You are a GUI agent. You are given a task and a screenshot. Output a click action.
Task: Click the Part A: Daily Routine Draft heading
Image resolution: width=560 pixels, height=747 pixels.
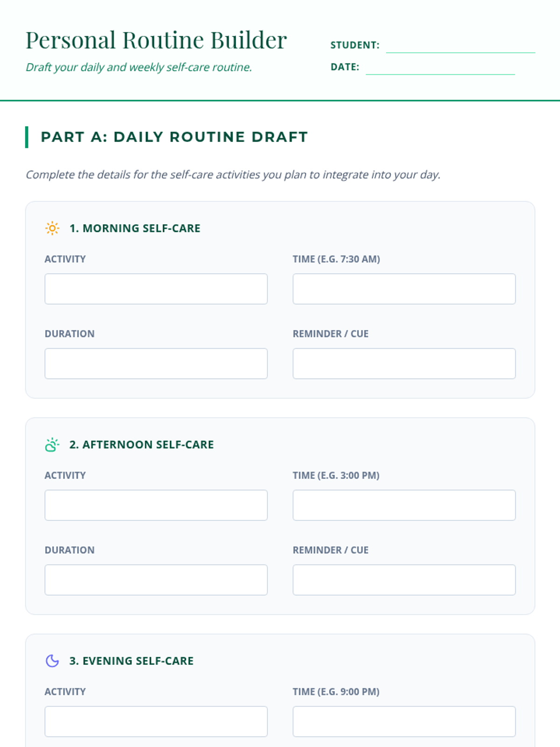174,137
